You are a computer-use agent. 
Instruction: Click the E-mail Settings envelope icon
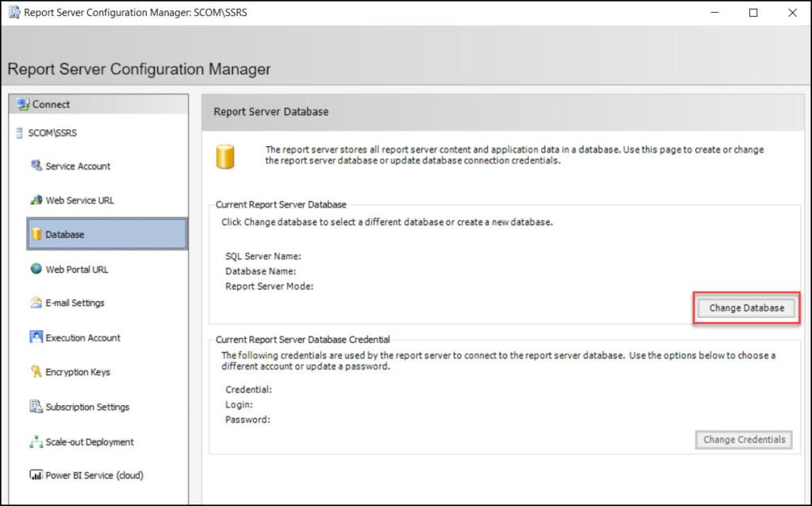point(36,302)
